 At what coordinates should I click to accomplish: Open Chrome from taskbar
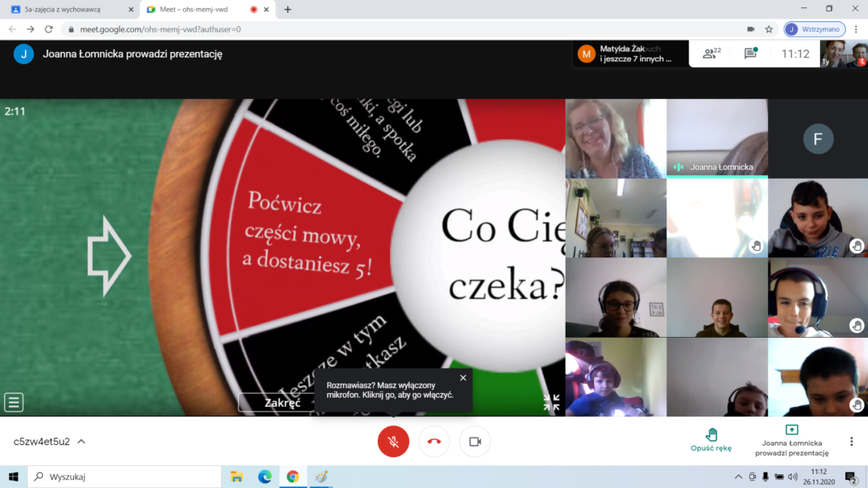(293, 477)
